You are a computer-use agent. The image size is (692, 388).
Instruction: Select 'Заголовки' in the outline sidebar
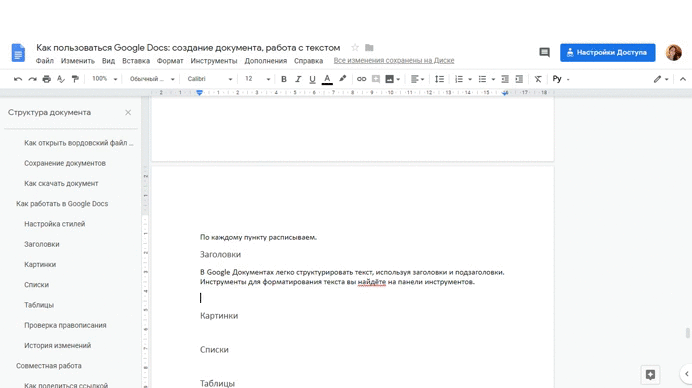41,245
